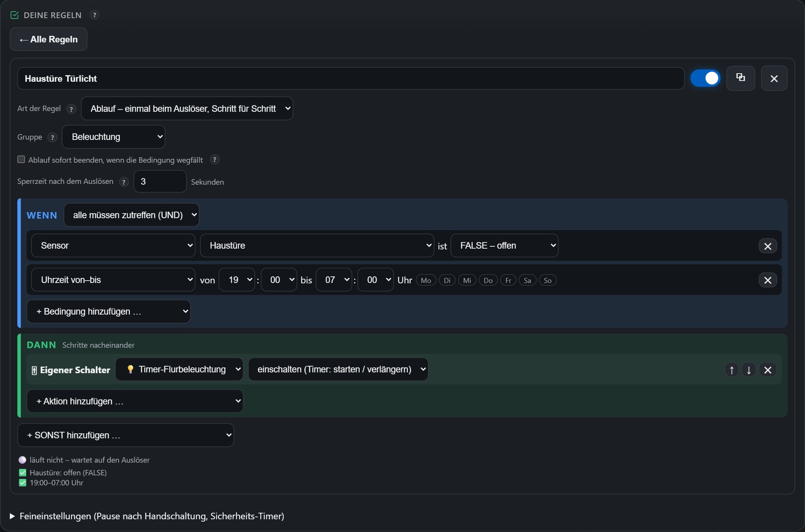The width and height of the screenshot is (805, 532).
Task: Remove the Uhrzeit von–bis condition
Action: pyautogui.click(x=768, y=280)
